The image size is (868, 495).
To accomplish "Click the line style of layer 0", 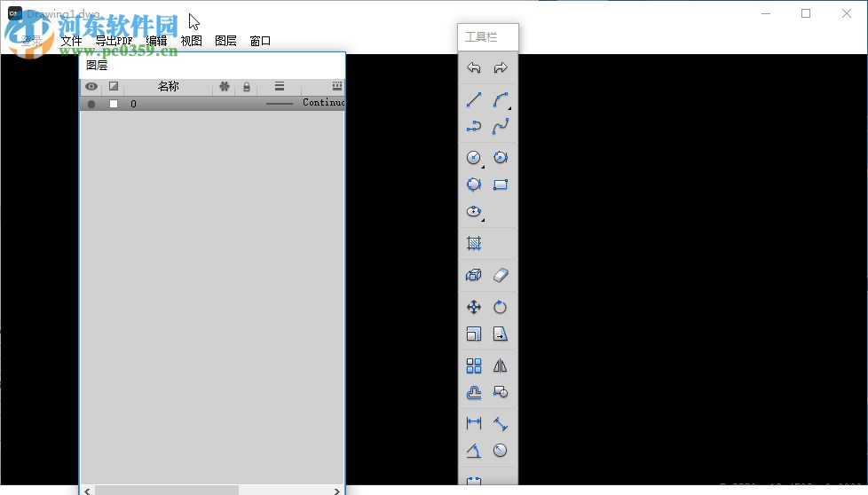I will click(280, 104).
